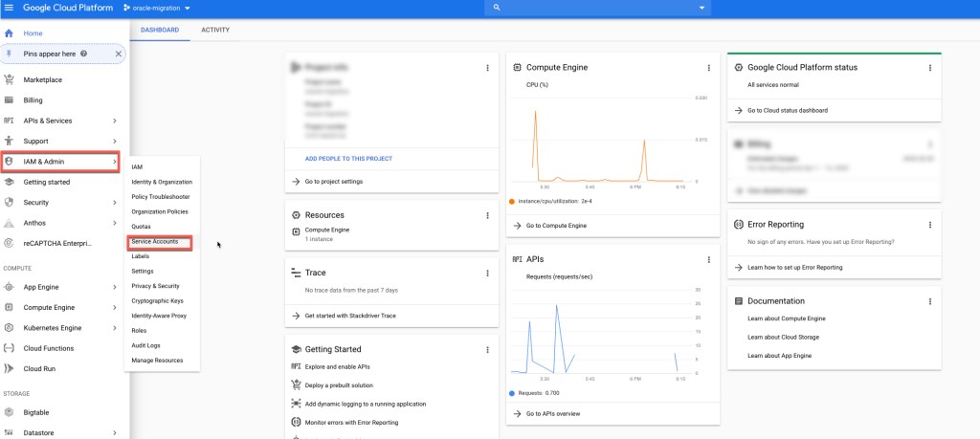Click in the top search field
The width and height of the screenshot is (980, 439).
click(593, 9)
